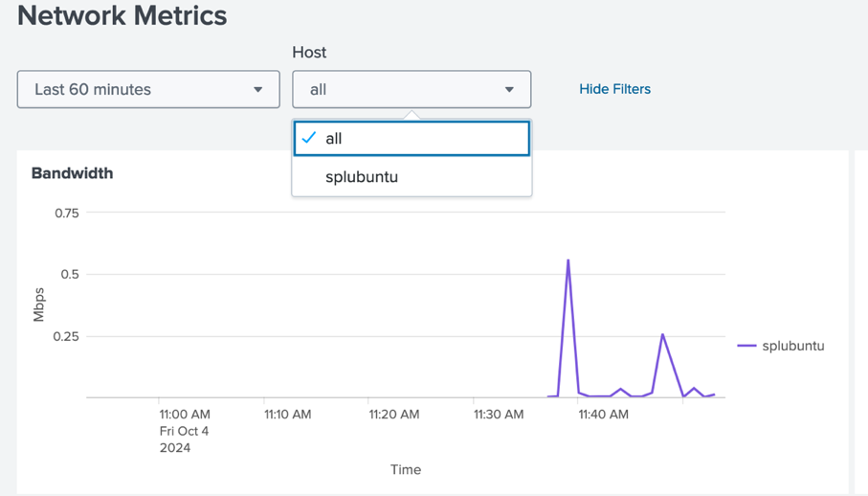Click the 11:20 AM time axis label

(x=393, y=415)
